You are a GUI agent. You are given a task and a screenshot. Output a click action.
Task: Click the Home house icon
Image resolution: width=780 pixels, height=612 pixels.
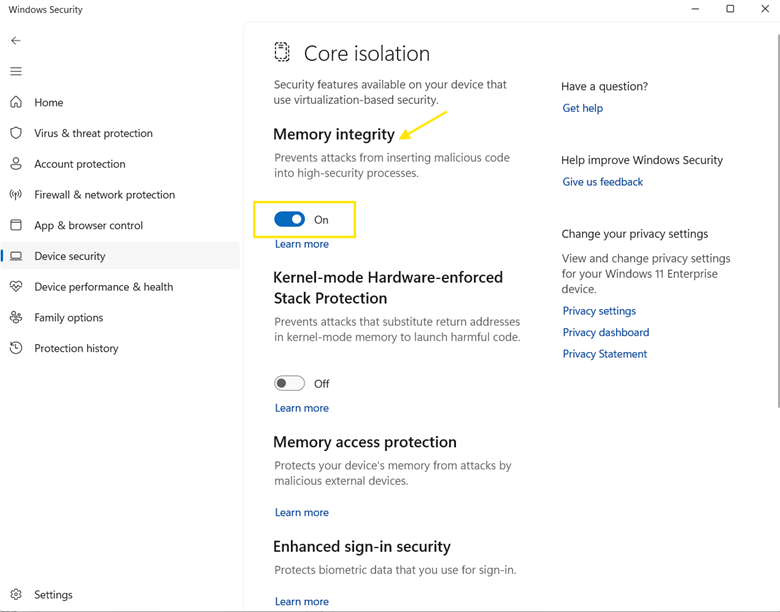coord(16,102)
